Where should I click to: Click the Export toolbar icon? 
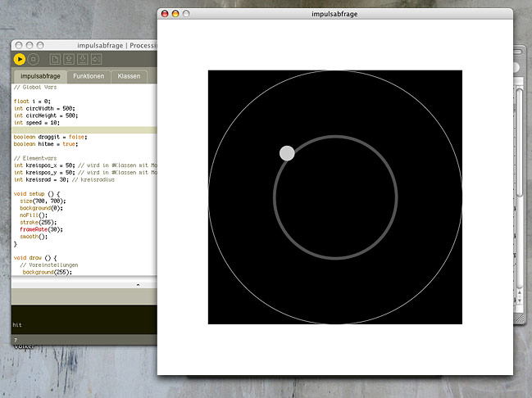pyautogui.click(x=96, y=59)
